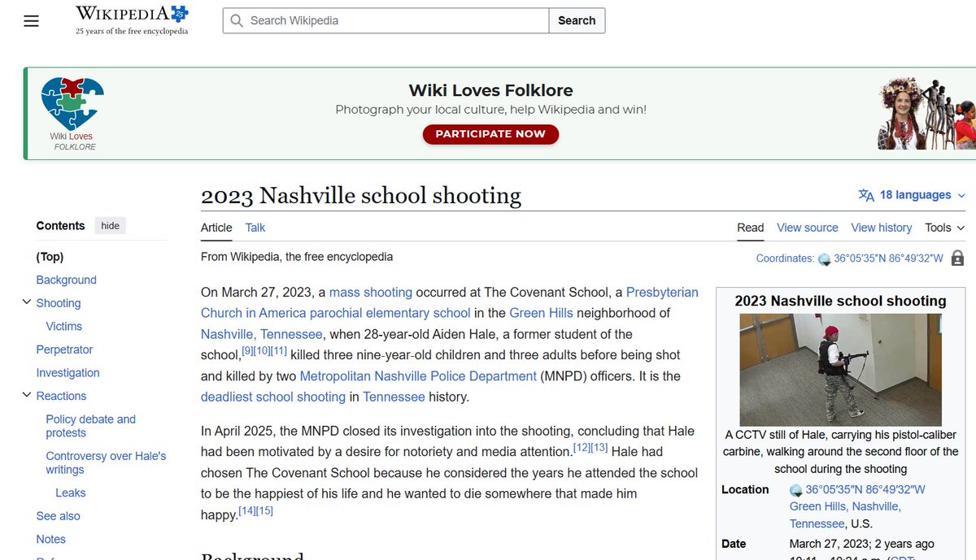Click the infobox Location label
This screenshot has width=976, height=560.
click(x=745, y=489)
